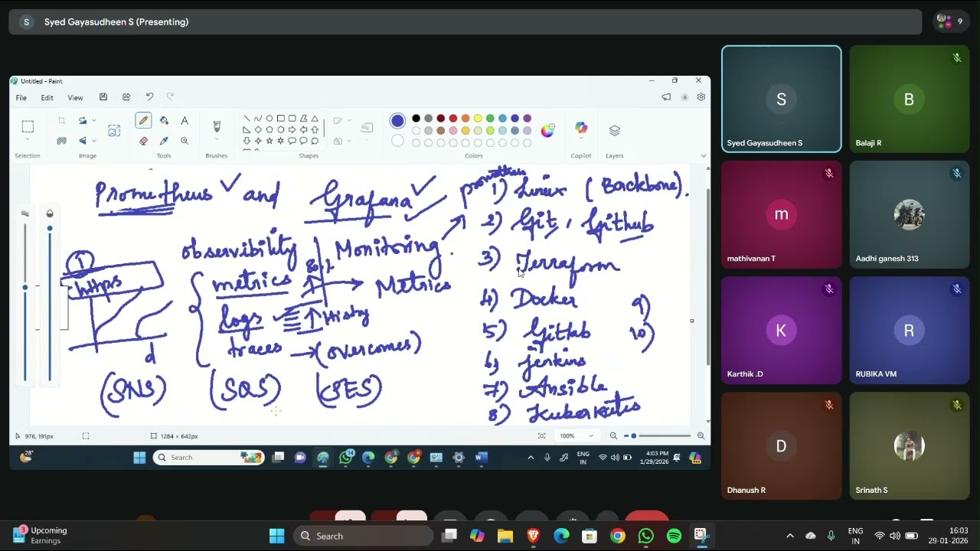Pick the black color swatch
This screenshot has height=551, width=980.
pyautogui.click(x=416, y=119)
